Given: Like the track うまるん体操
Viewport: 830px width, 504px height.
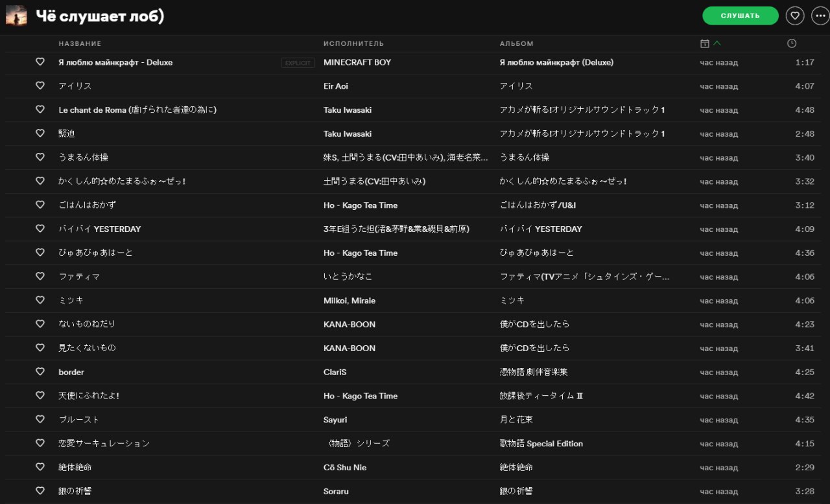Looking at the screenshot, I should (40, 157).
